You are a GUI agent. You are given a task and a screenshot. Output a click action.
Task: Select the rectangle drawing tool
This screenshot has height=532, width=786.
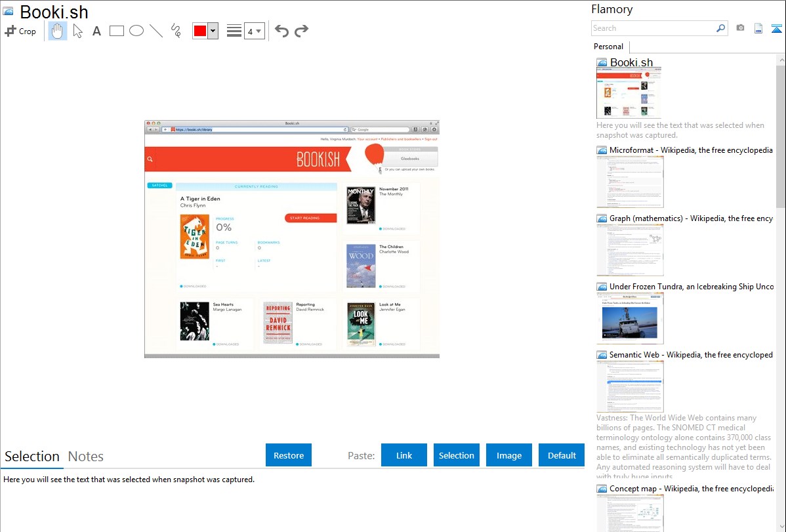coord(116,31)
